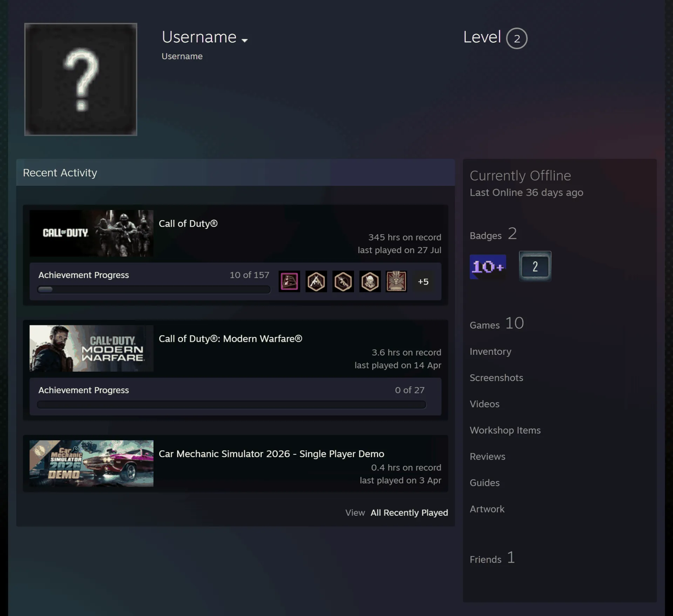
Task: Open the Car Mechanic Simulator demo banner
Action: 91,463
